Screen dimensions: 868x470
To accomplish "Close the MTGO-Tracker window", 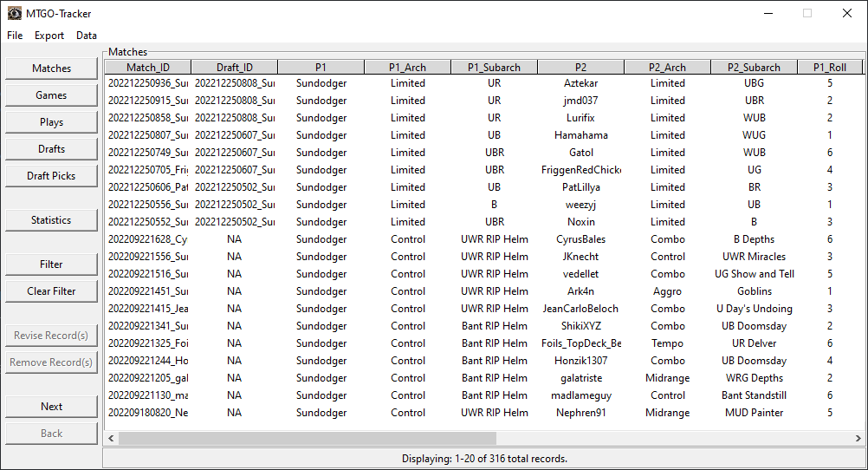I will 846,13.
